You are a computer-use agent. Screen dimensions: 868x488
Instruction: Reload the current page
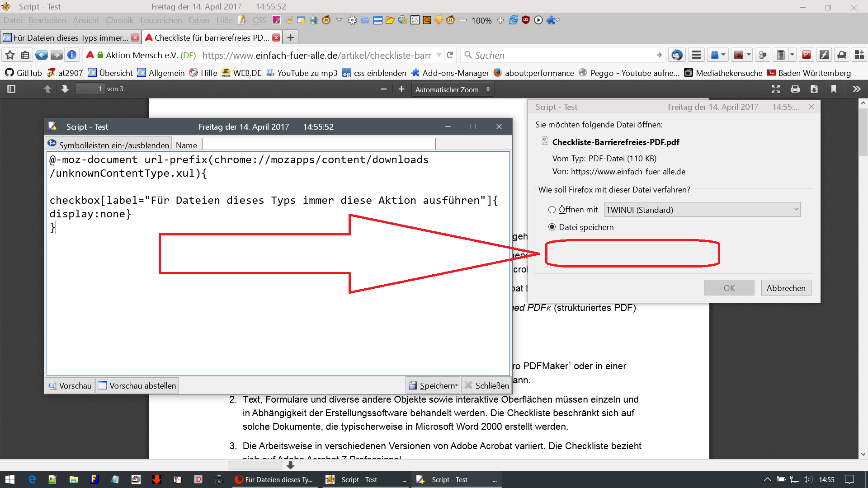(x=450, y=55)
